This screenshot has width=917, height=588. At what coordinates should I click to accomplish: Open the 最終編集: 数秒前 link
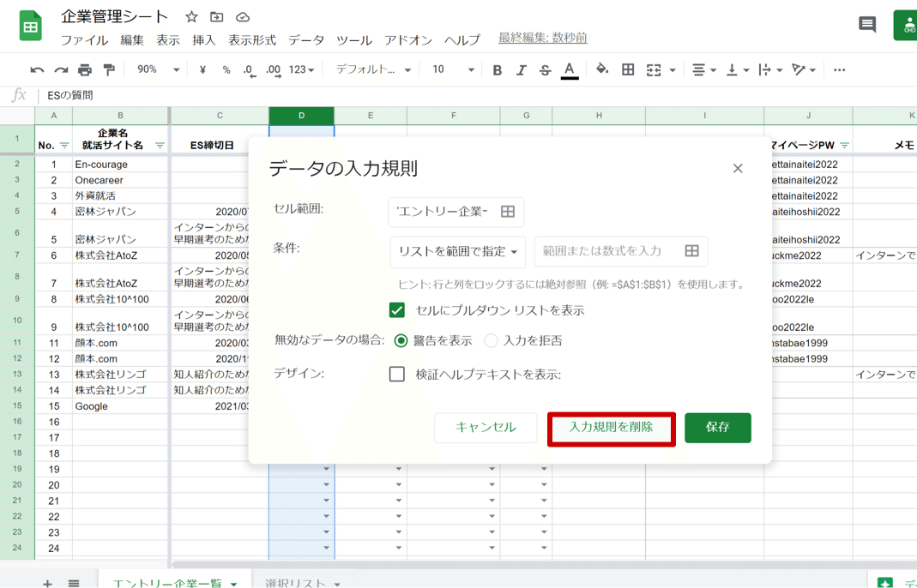[x=543, y=38]
